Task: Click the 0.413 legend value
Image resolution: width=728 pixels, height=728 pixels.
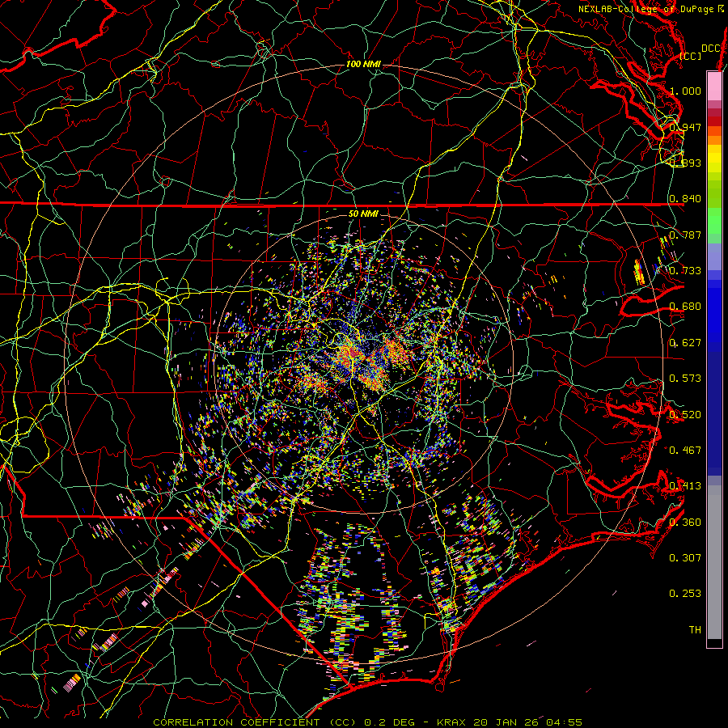Action: point(685,485)
